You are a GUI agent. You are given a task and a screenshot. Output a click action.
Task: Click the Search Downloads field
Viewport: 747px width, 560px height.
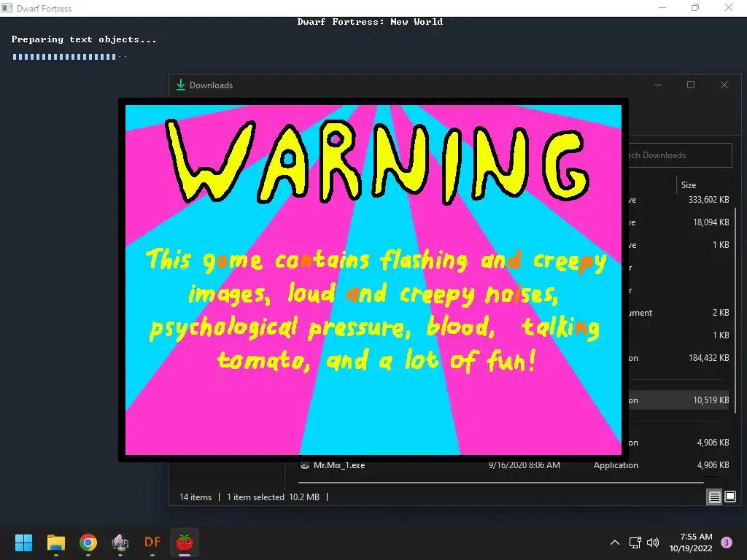[681, 155]
